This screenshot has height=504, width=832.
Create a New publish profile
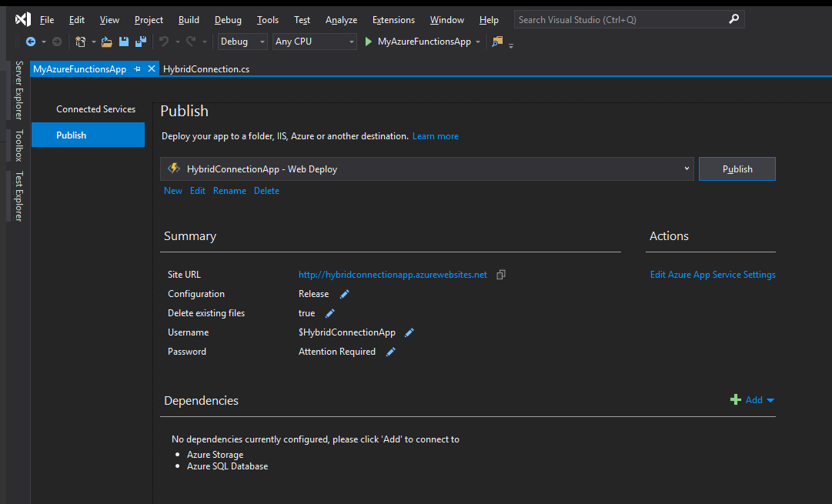click(x=173, y=191)
